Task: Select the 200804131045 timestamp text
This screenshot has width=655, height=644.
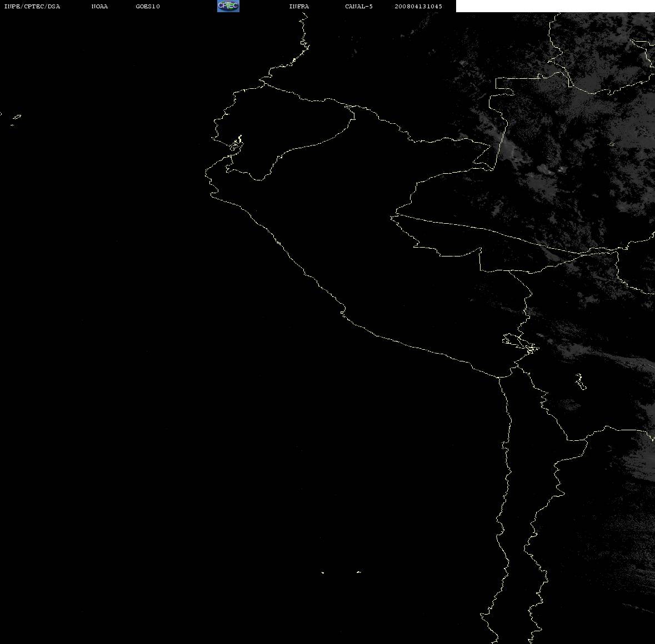Action: click(418, 6)
